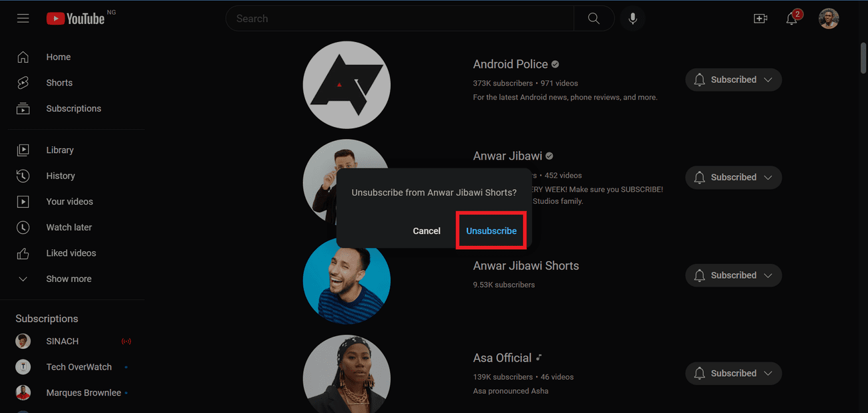The image size is (868, 413).
Task: Click the Search input field
Action: pos(399,19)
